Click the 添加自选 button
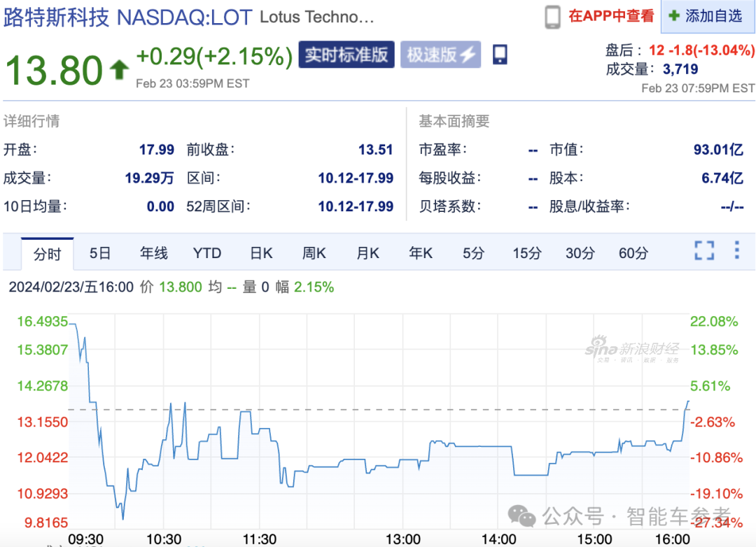 click(707, 16)
